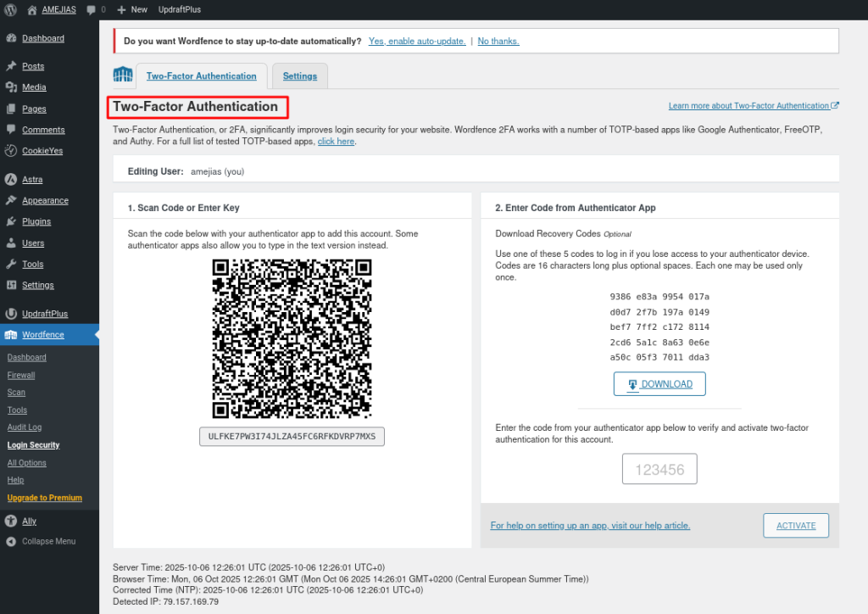Click the Dashboard gauge icon in sidebar
Image resolution: width=868 pixels, height=614 pixels.
pyautogui.click(x=11, y=38)
